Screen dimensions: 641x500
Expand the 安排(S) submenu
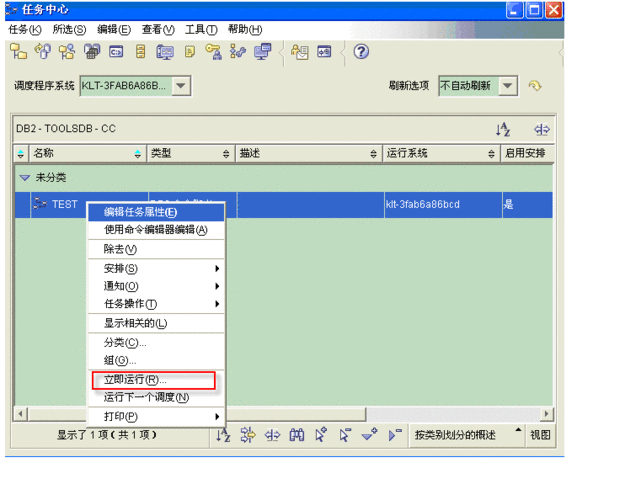click(x=156, y=269)
